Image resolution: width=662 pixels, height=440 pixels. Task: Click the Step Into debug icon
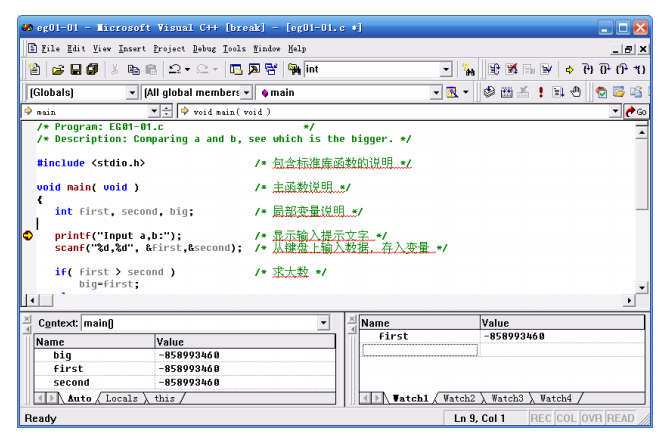[588, 70]
